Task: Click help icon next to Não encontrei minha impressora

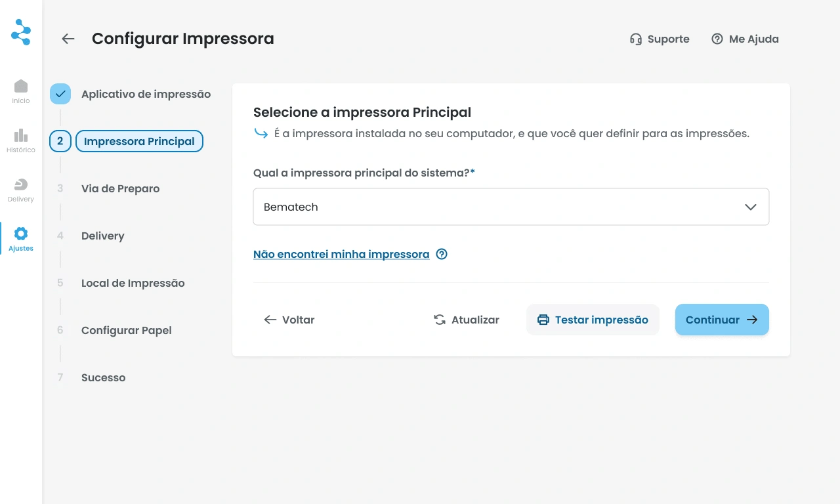Action: pos(442,254)
